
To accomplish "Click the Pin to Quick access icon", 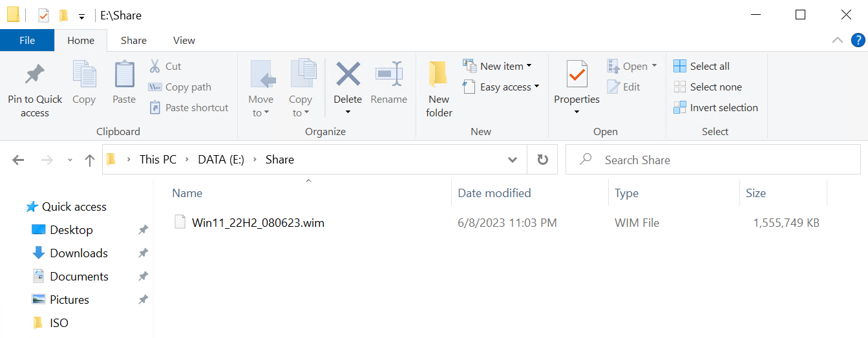I will pyautogui.click(x=35, y=75).
